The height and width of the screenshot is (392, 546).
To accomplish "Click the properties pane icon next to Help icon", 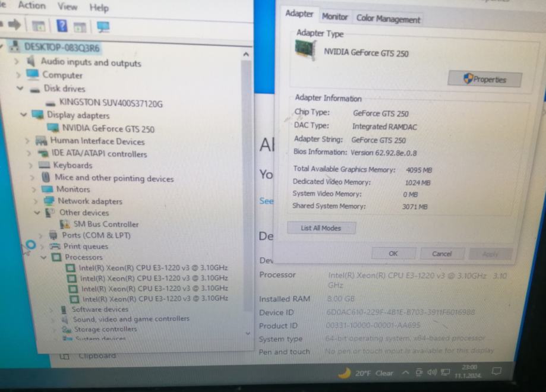I will (80, 27).
